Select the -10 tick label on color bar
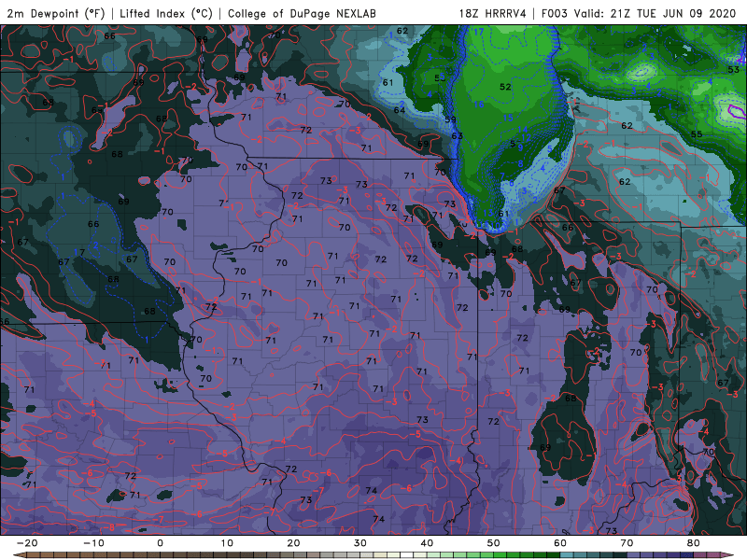 [93, 543]
